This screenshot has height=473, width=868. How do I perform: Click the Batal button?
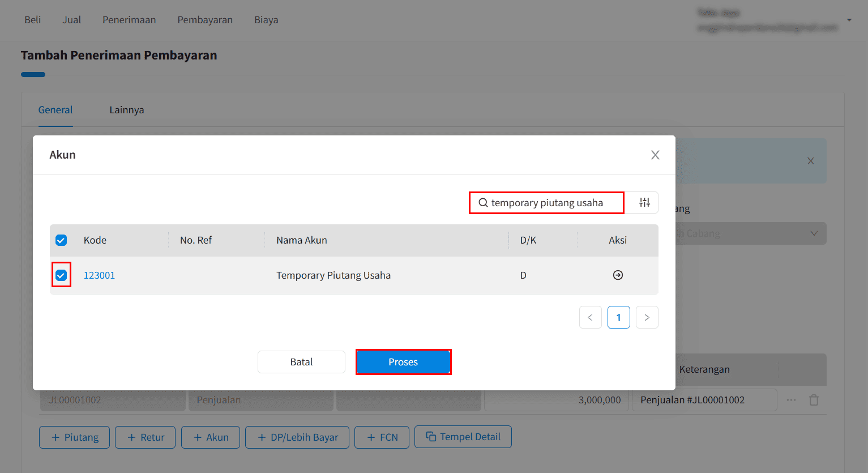[301, 362]
